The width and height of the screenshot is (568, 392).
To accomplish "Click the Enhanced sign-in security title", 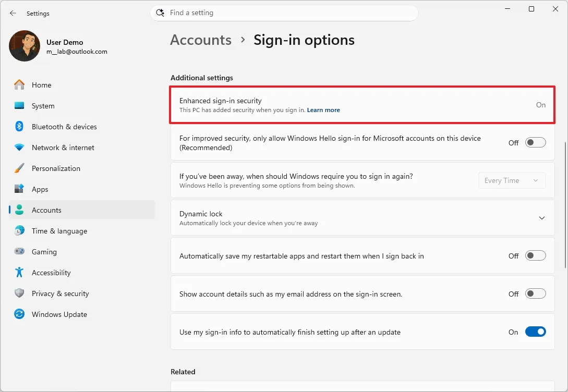I will coord(220,101).
